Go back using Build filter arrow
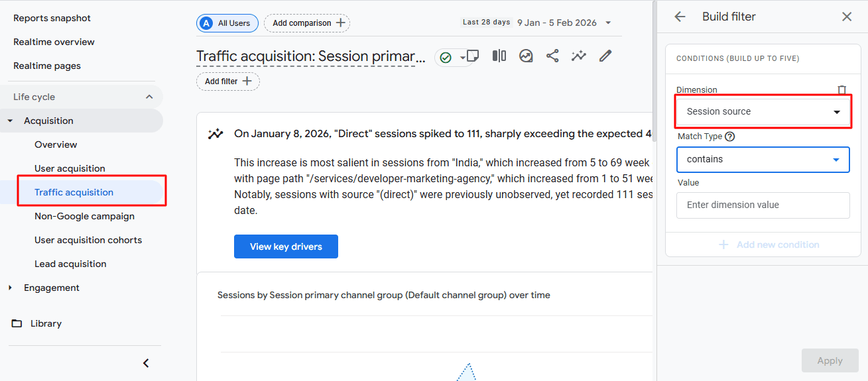 pyautogui.click(x=680, y=17)
